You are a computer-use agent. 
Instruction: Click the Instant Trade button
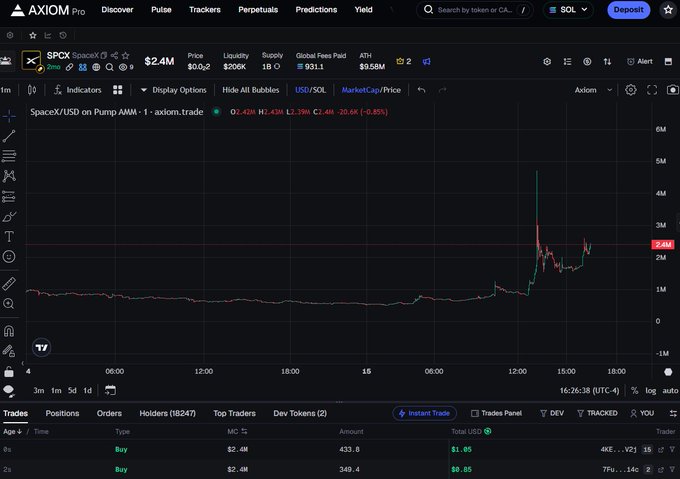click(424, 413)
